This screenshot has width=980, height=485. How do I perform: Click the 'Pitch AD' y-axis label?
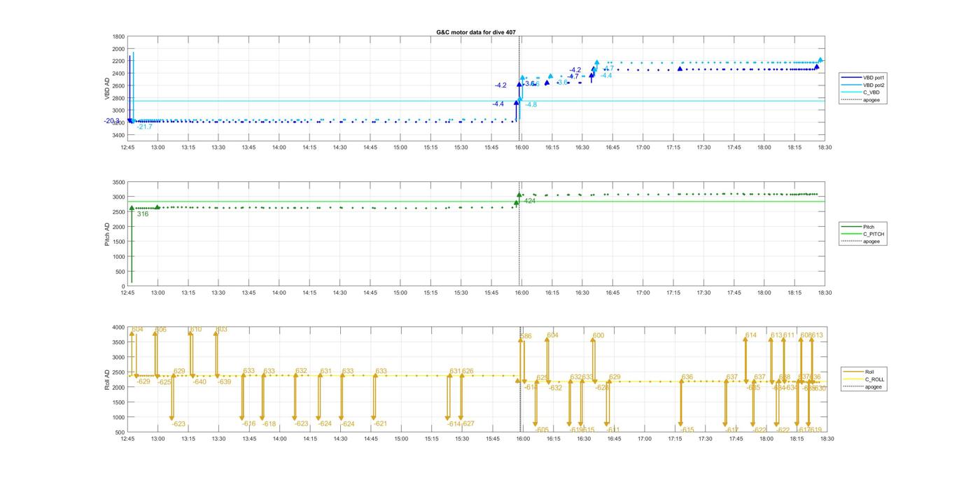pyautogui.click(x=108, y=234)
